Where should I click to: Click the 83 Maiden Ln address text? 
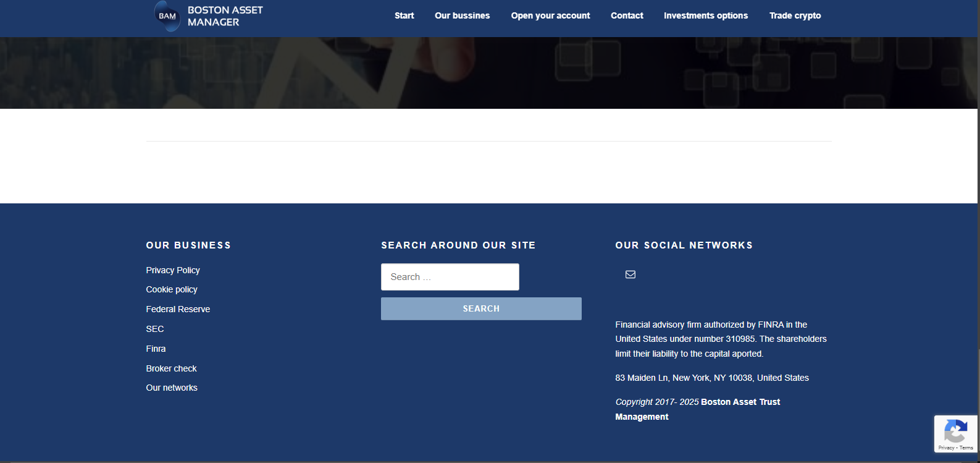click(712, 378)
